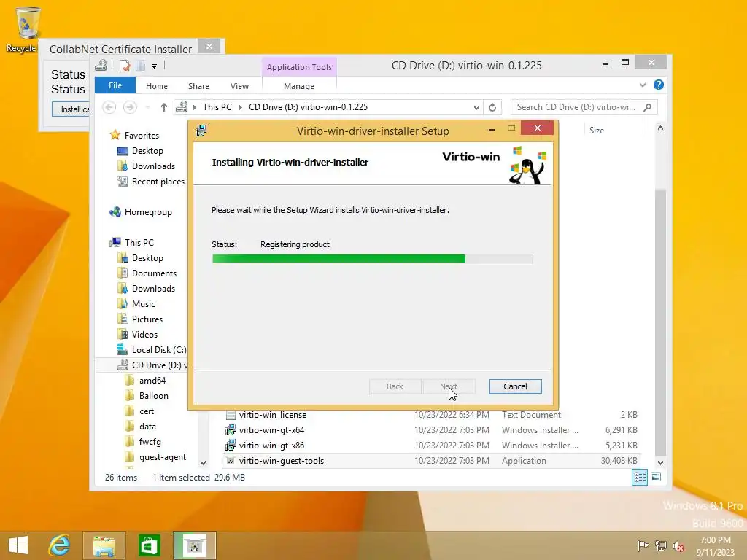The height and width of the screenshot is (560, 747).
Task: Open the Customize Quick Access Toolbar dropdown
Action: (155, 66)
